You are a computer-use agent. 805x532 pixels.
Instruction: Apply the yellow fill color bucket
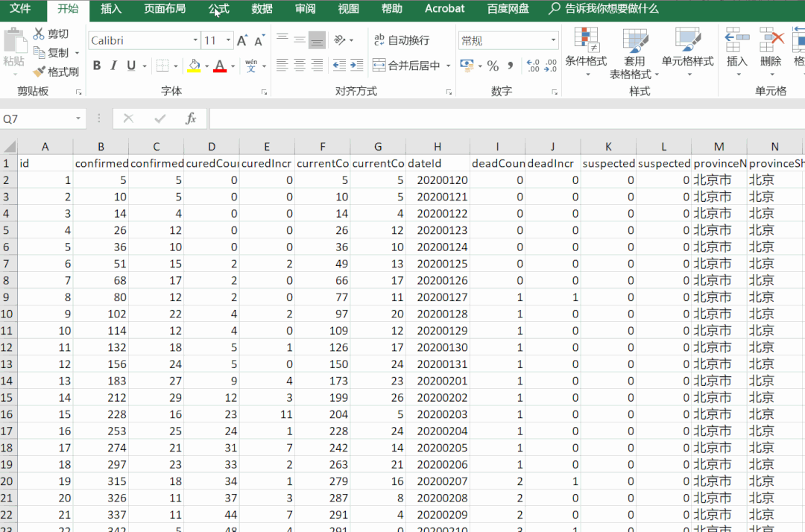tap(194, 66)
